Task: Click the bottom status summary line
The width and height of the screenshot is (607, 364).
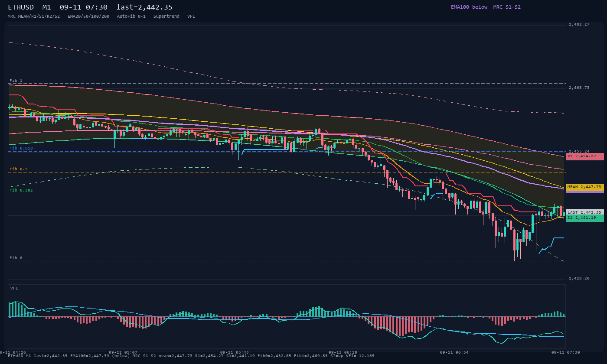Action: pyautogui.click(x=191, y=356)
